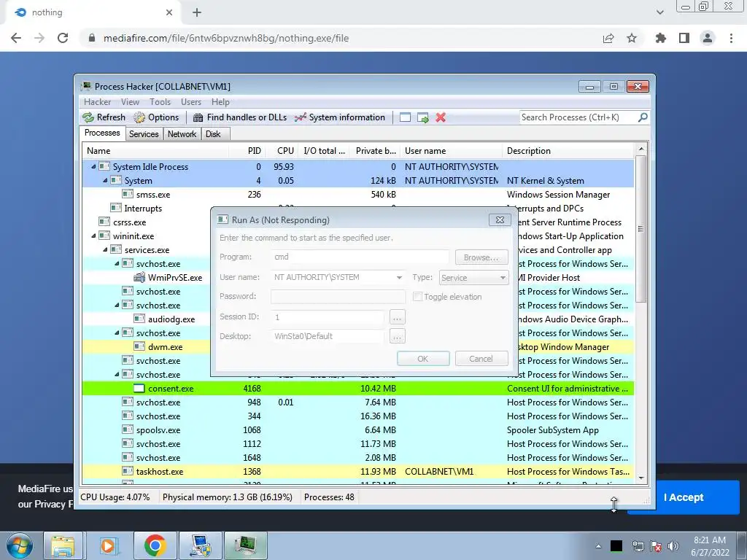Select the Processes tab
Image resolution: width=747 pixels, height=560 pixels.
pos(102,133)
